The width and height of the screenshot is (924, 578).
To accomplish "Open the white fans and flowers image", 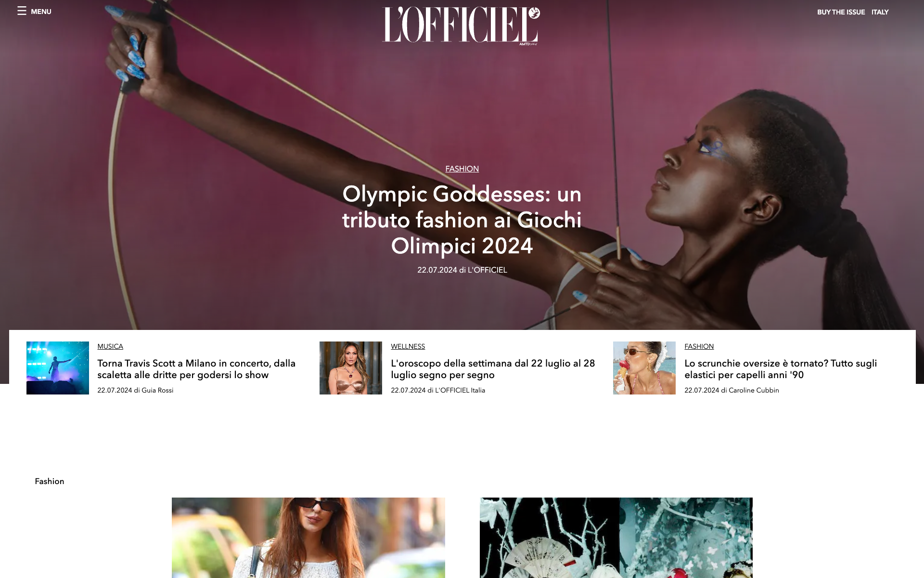I will pyautogui.click(x=616, y=538).
